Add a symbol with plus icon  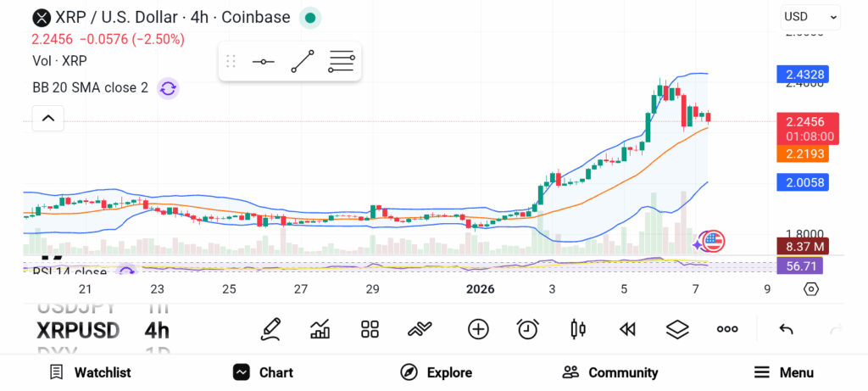tap(478, 329)
